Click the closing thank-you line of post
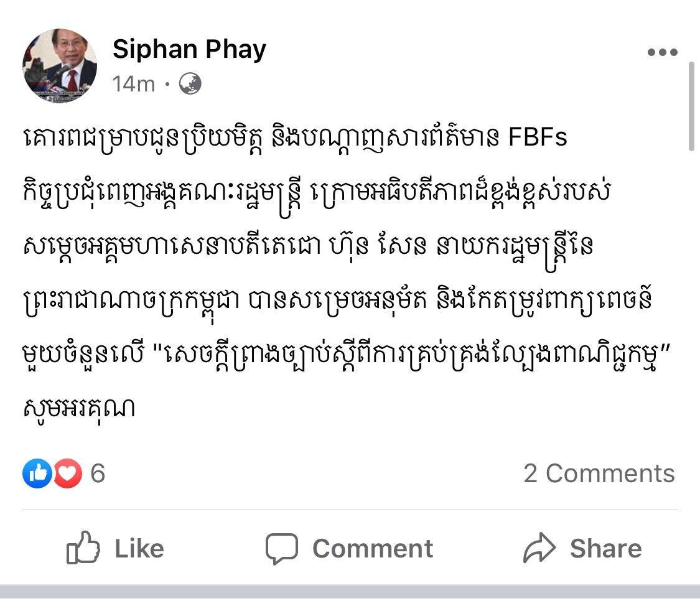Screen dimensions: 700x606 tap(79, 408)
